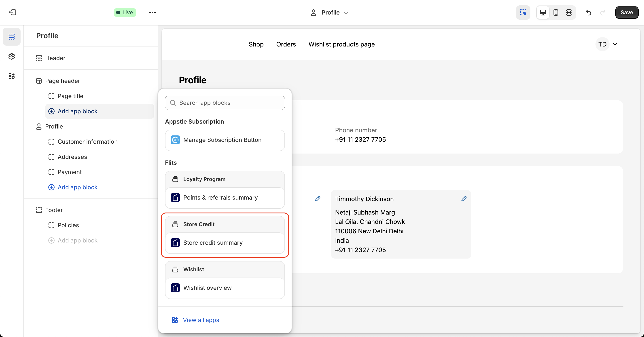Switch to fullscreen width preview
This screenshot has width=644, height=337.
[x=569, y=12]
